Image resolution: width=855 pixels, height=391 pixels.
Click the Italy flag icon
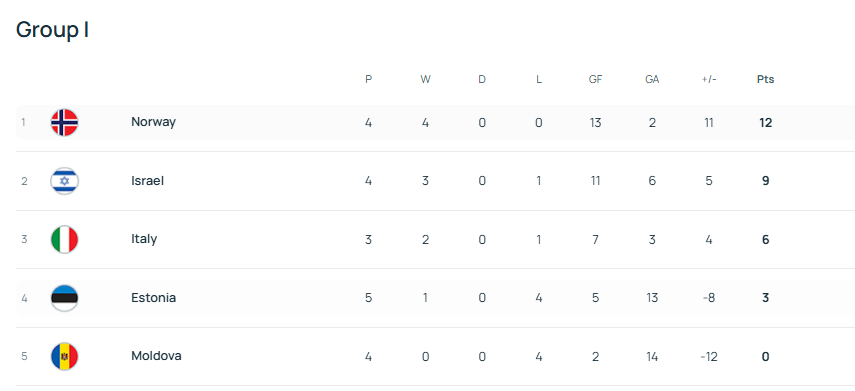[64, 239]
